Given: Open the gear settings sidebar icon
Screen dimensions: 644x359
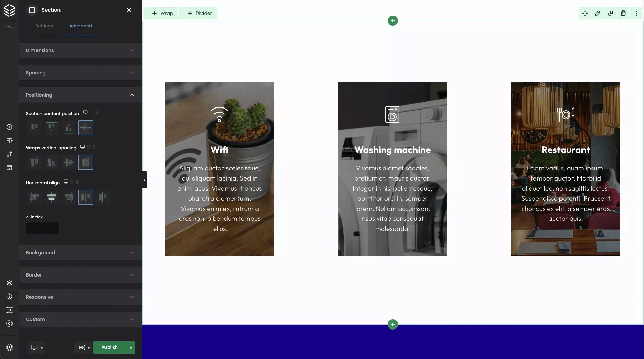Looking at the screenshot, I should click(9, 324).
